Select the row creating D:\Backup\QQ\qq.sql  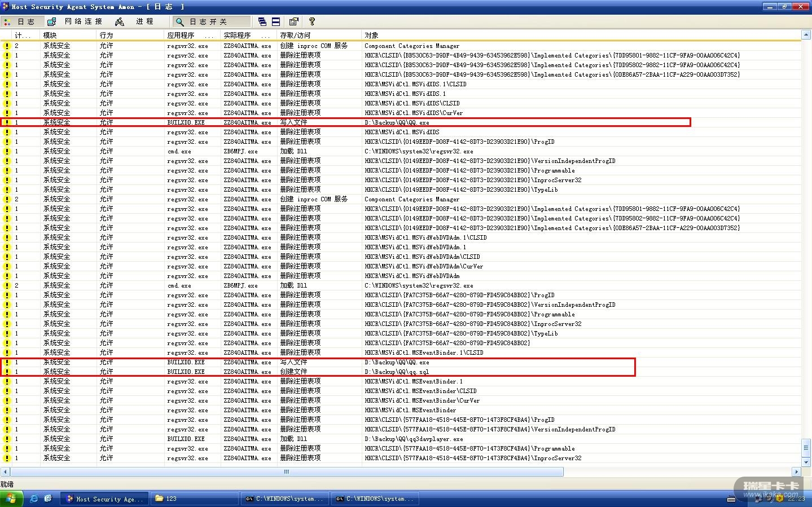pyautogui.click(x=401, y=372)
